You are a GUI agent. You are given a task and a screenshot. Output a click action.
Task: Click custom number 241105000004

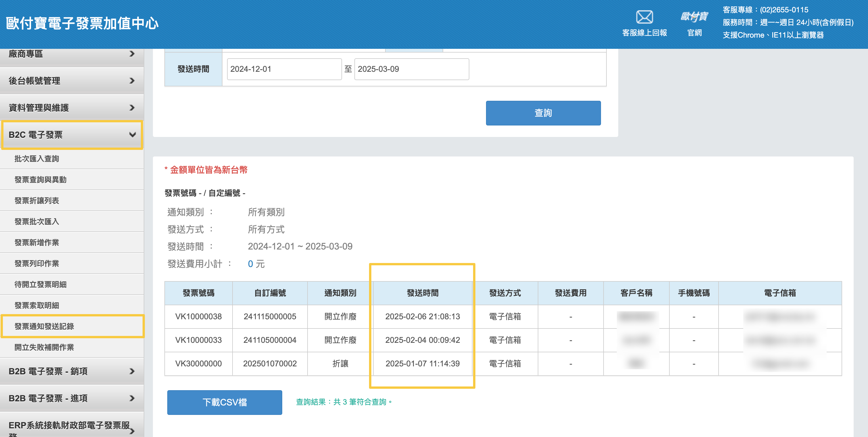point(270,340)
